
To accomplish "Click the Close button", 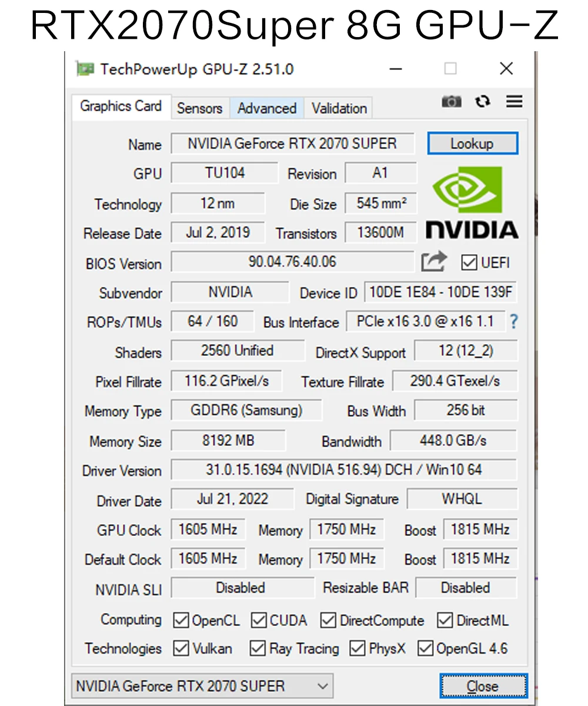I will point(483,687).
